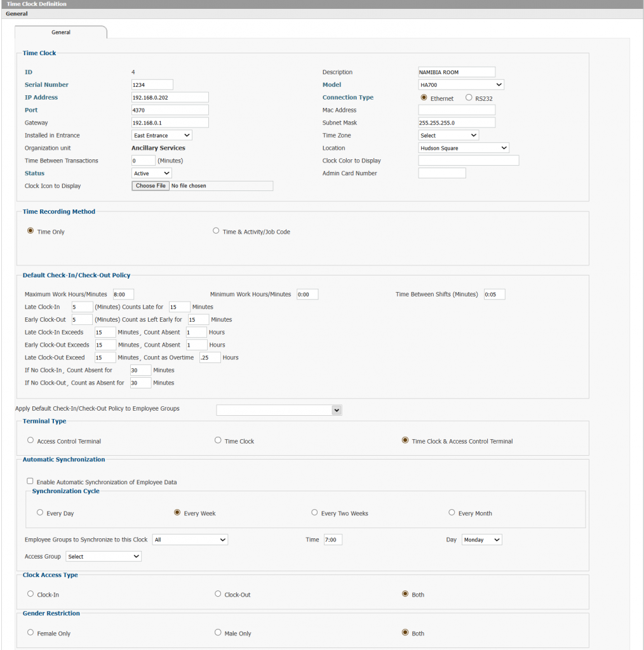The image size is (644, 650).
Task: Click the Serial Number input field
Action: pos(152,84)
